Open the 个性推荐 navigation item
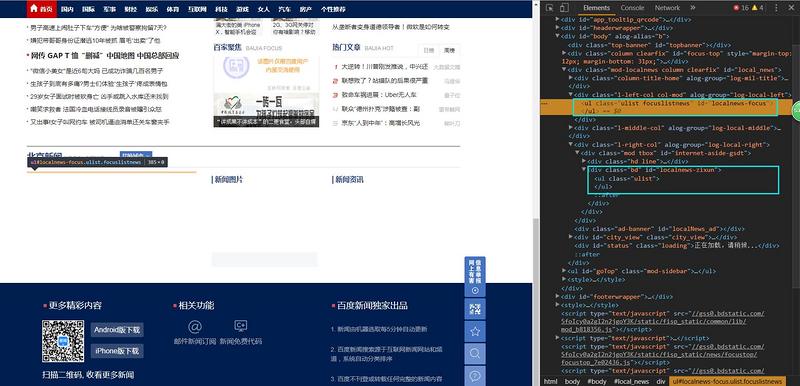 (333, 9)
